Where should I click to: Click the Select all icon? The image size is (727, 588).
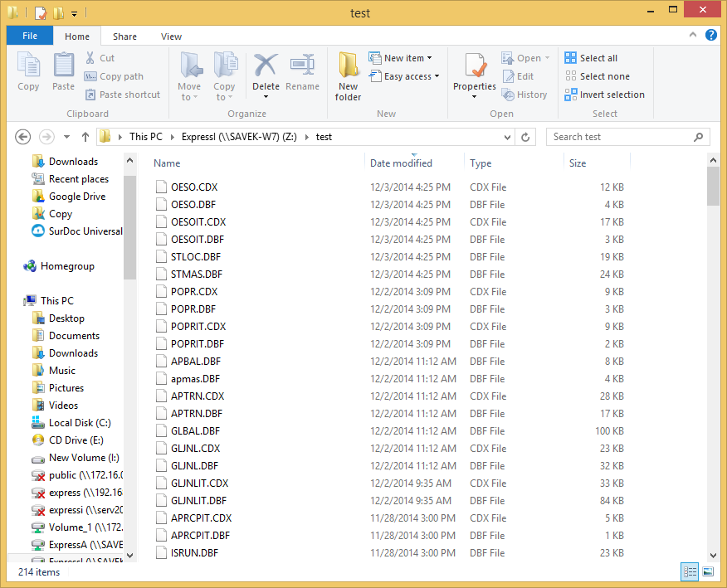(x=591, y=58)
